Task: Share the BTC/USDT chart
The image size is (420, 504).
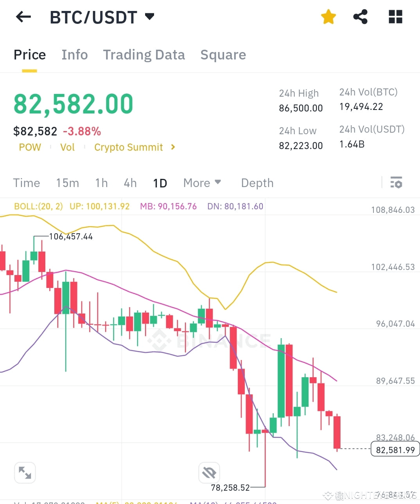Action: coord(361,16)
